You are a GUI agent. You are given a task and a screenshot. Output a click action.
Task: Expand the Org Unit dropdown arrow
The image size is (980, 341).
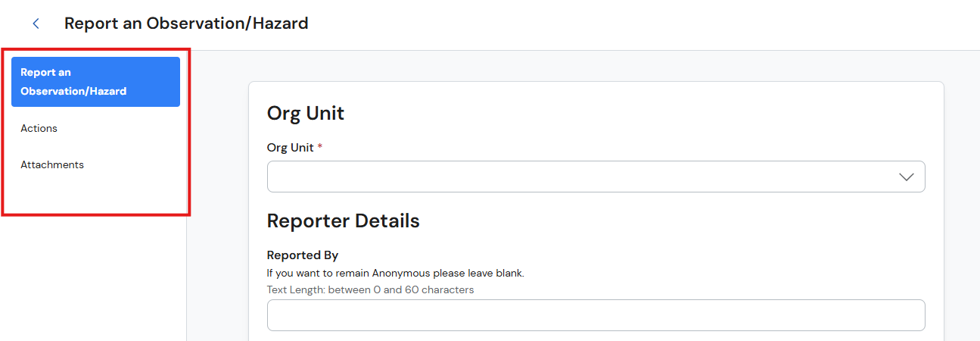pos(906,177)
